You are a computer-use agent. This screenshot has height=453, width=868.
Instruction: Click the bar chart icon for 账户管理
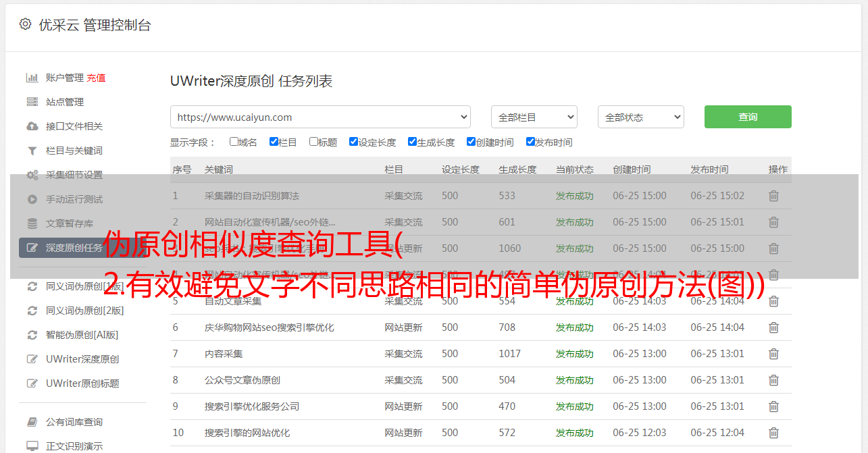click(x=32, y=78)
